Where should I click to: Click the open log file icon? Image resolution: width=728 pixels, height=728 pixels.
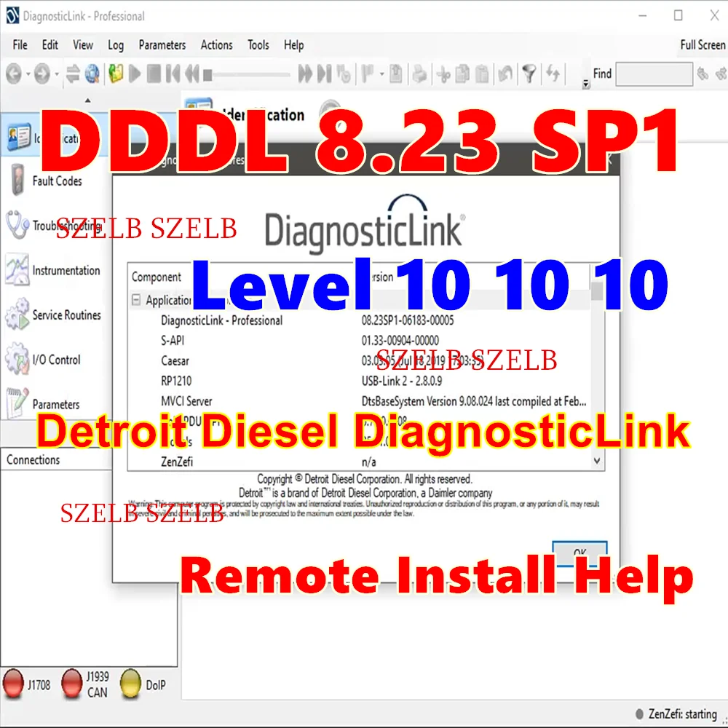click(x=116, y=74)
